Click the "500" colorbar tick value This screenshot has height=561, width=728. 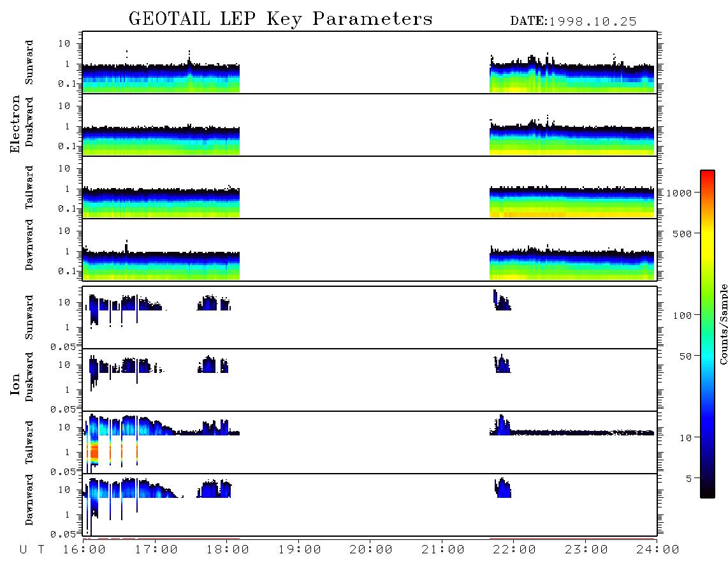click(x=682, y=233)
